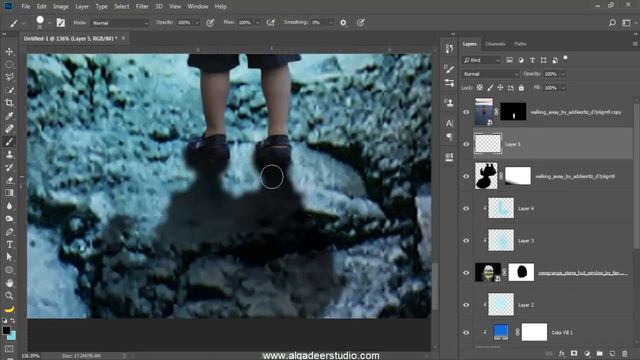The image size is (640, 360).
Task: Open smoothing options gear icon
Action: click(343, 23)
